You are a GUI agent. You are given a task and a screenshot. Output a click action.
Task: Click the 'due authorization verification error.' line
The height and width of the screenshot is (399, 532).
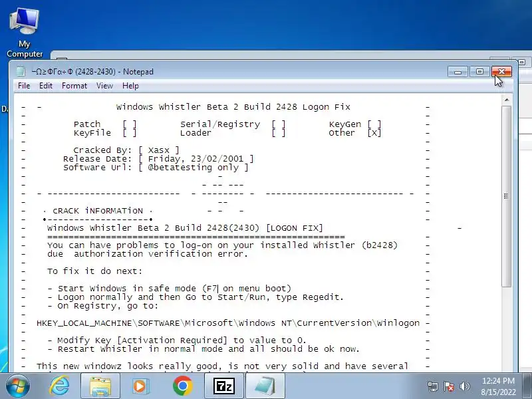(x=148, y=254)
